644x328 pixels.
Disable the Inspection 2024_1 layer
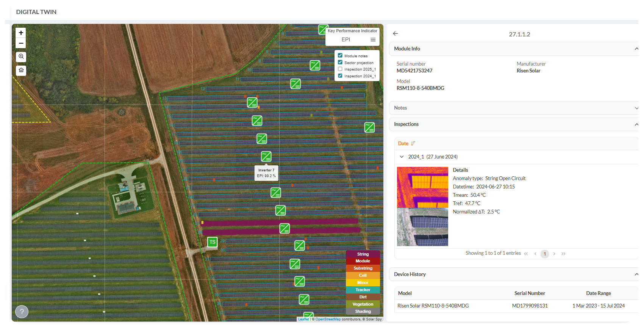340,75
